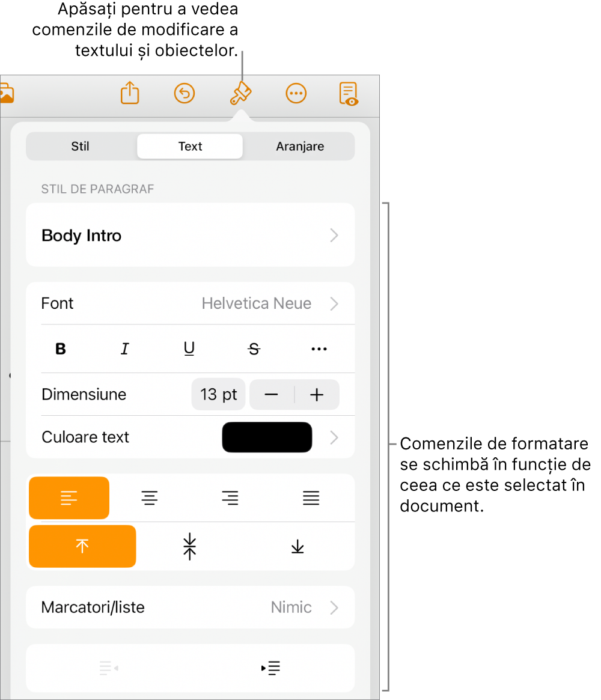Image resolution: width=601 pixels, height=700 pixels.
Task: Tap the document view options icon
Action: click(x=349, y=94)
